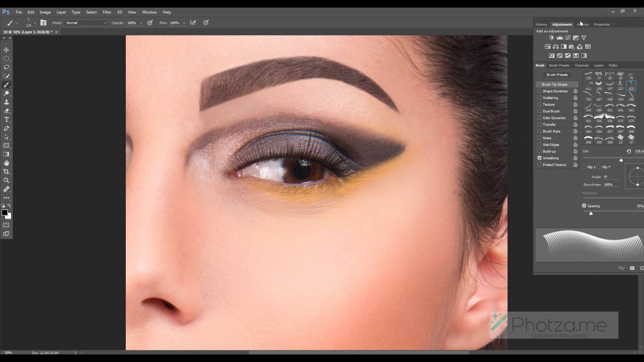Add a Photo Filter adjustment
Screen dimensions: 644x362
[x=572, y=47]
